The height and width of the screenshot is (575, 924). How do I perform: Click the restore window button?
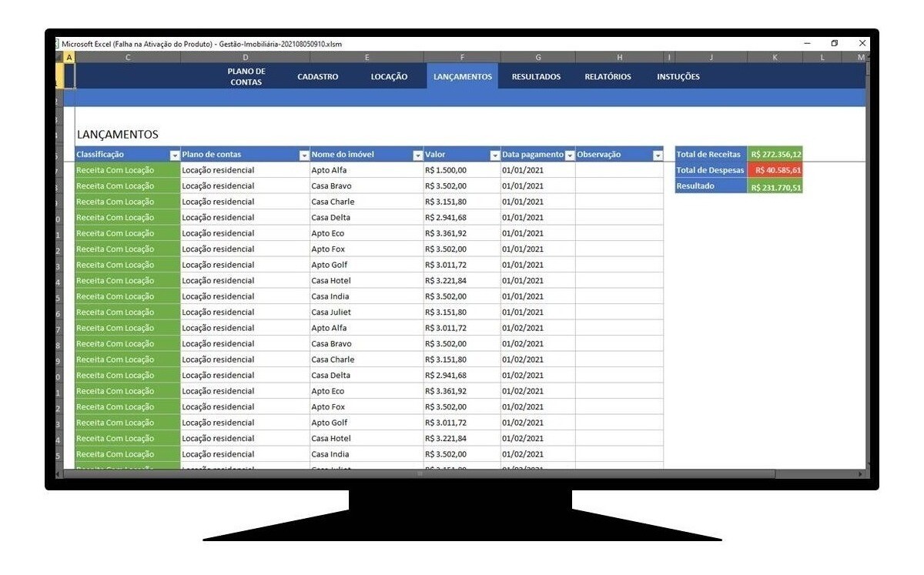click(834, 44)
